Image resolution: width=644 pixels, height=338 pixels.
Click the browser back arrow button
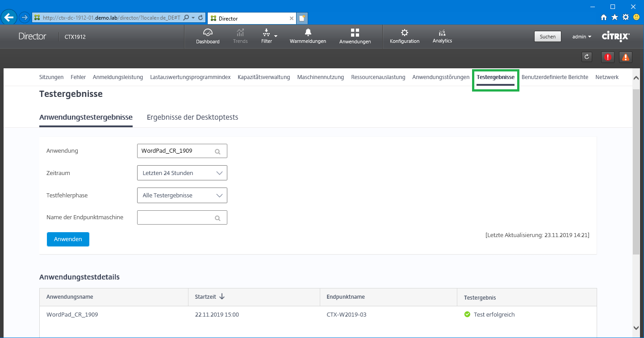[x=9, y=17]
